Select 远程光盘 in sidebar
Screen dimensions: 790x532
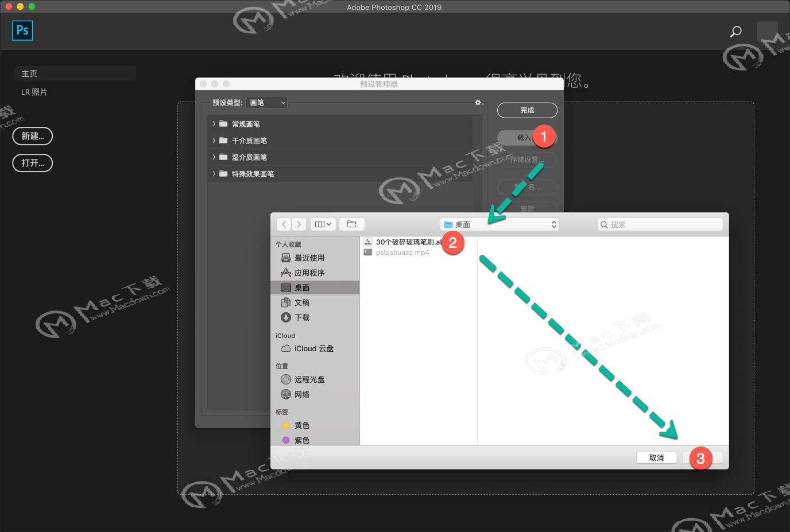point(315,379)
